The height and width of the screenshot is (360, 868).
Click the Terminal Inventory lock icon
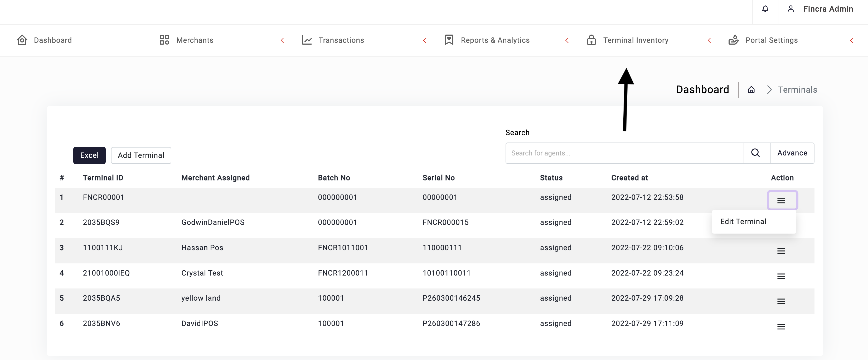[591, 40]
